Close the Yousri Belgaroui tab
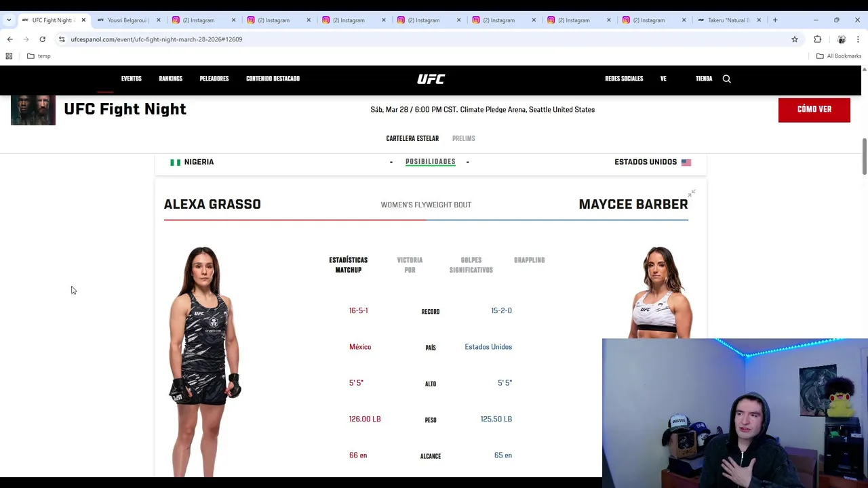The height and width of the screenshot is (488, 868). point(159,20)
